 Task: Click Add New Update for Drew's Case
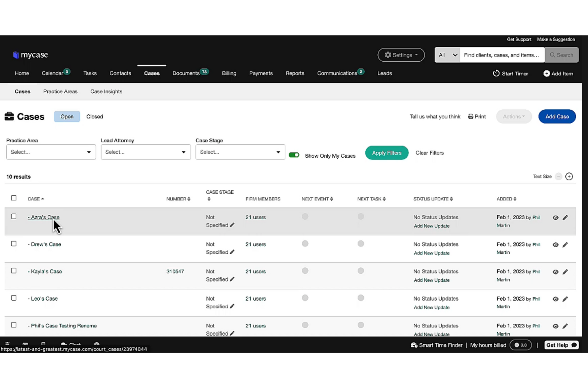tap(431, 253)
